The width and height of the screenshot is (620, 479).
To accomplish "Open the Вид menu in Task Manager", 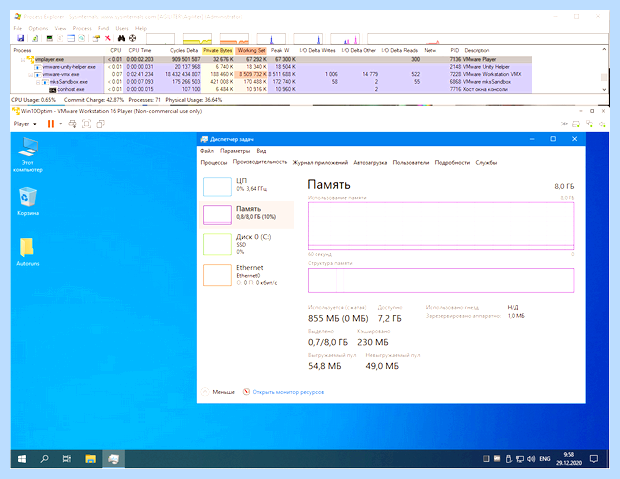I will [x=261, y=151].
